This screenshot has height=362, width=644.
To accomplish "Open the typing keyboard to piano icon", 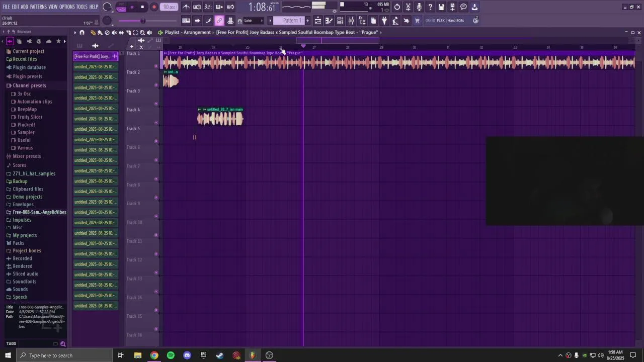I will coord(186,21).
